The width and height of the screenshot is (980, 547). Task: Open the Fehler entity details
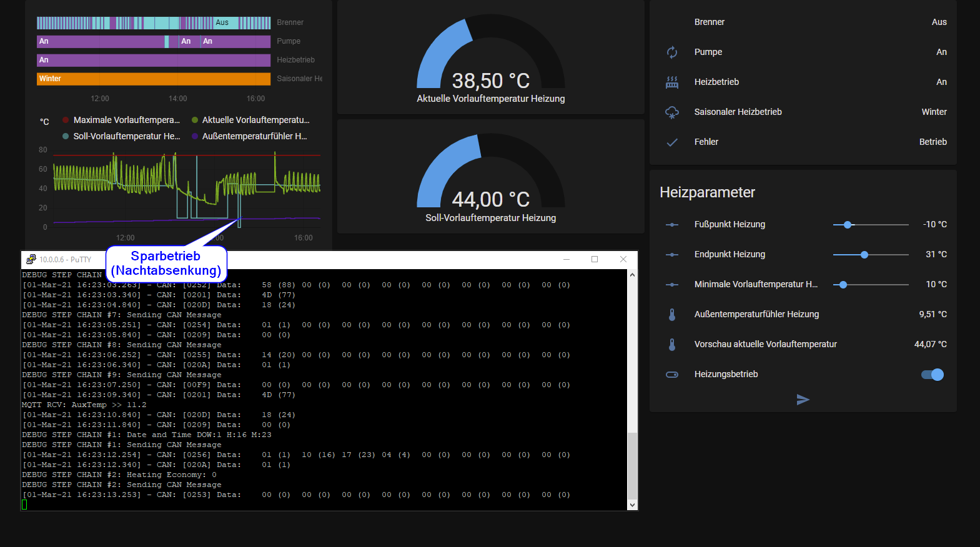click(x=803, y=142)
